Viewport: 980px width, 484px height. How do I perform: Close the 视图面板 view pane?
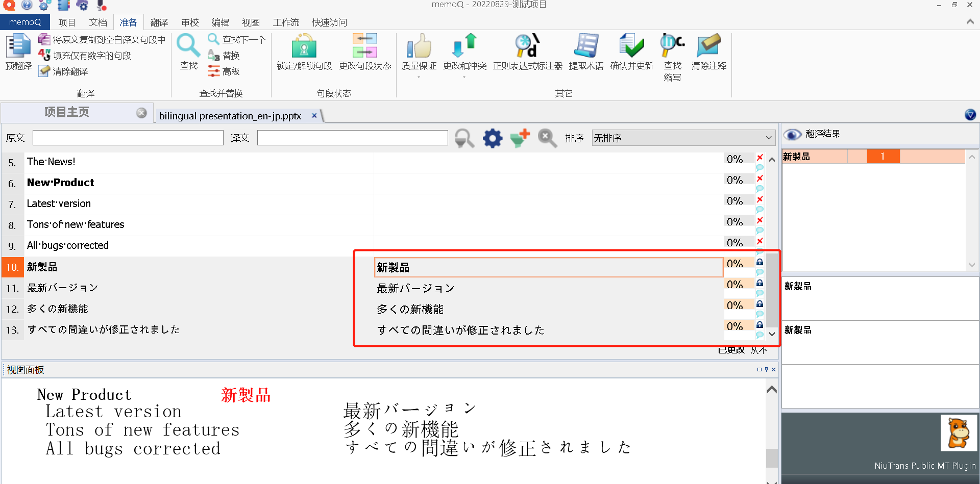(x=774, y=369)
